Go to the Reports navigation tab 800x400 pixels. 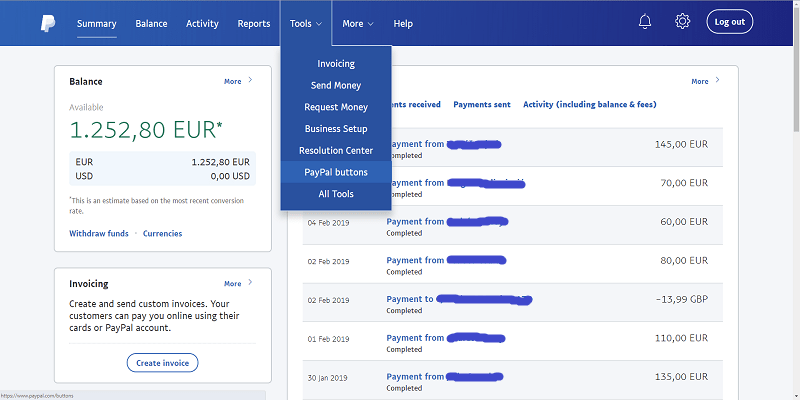click(x=254, y=23)
